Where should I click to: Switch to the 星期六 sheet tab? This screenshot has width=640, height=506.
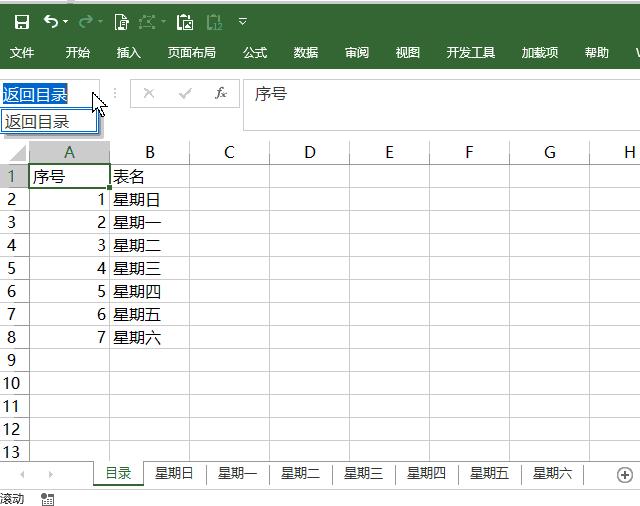tap(552, 473)
